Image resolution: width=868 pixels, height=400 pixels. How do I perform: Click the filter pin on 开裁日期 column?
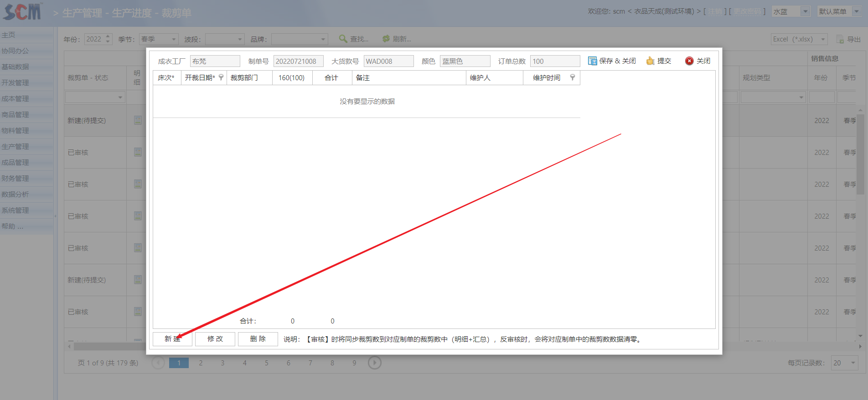[x=221, y=77]
